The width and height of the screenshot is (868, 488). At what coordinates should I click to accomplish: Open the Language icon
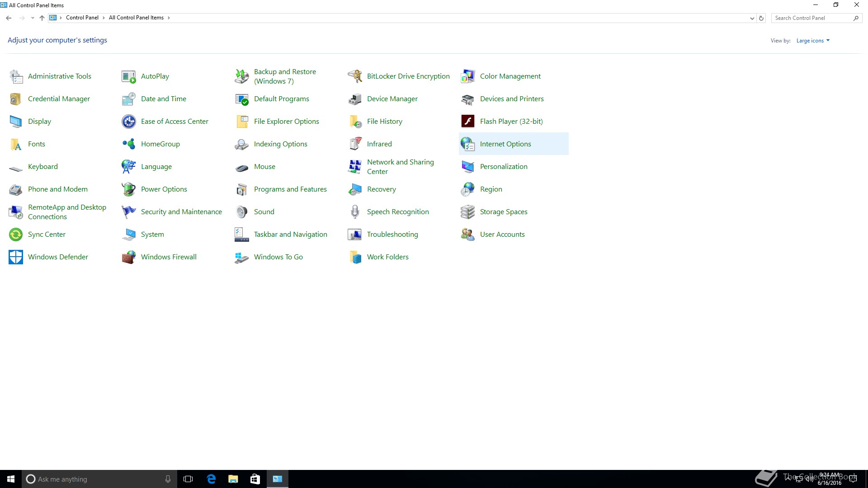(129, 167)
